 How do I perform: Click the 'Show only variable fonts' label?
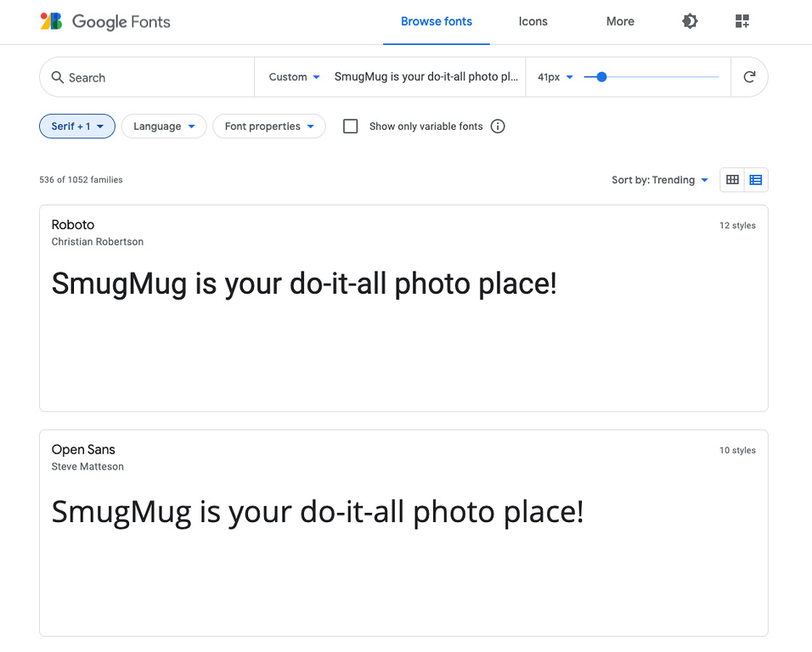coord(426,126)
